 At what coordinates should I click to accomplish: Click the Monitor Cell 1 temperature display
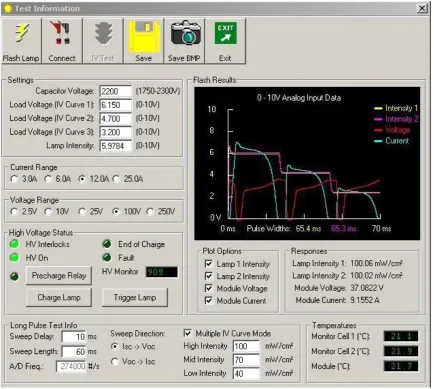tap(401, 336)
